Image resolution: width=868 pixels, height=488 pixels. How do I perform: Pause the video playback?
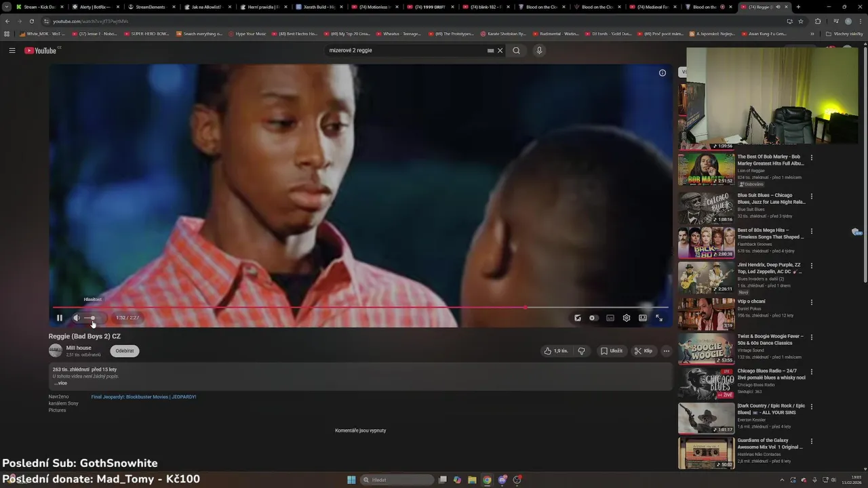tap(59, 318)
